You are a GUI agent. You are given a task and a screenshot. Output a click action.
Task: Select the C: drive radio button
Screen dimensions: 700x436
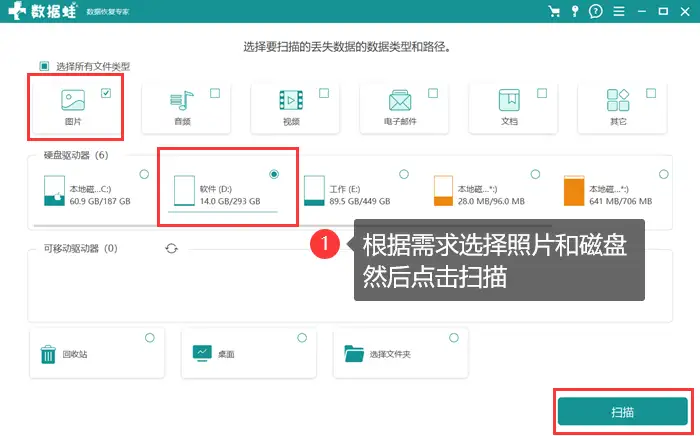[x=144, y=174]
